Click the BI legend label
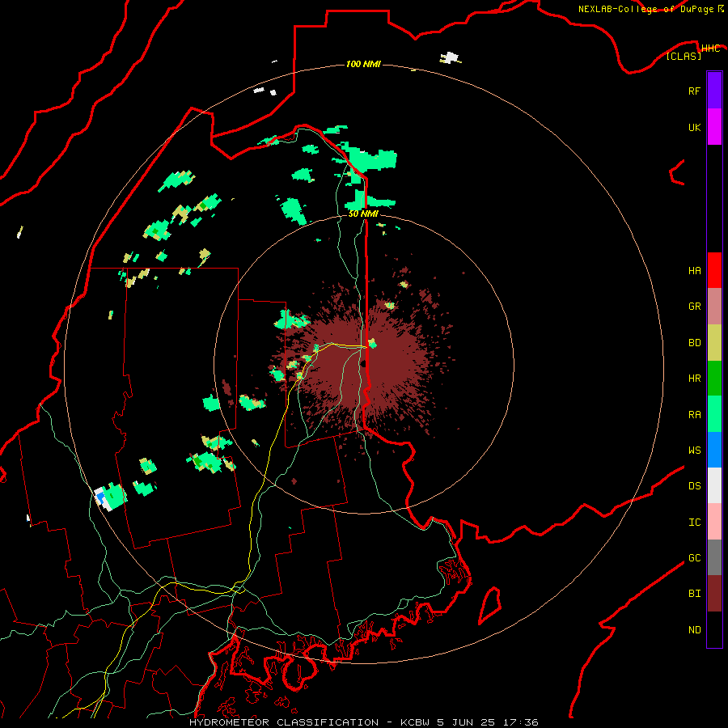728x728 pixels. (x=694, y=594)
